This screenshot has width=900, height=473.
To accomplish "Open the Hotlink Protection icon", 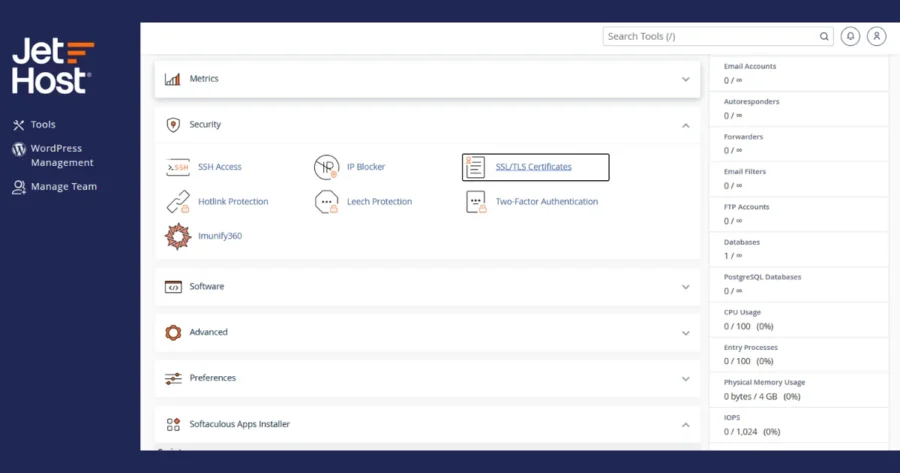I will pyautogui.click(x=178, y=201).
